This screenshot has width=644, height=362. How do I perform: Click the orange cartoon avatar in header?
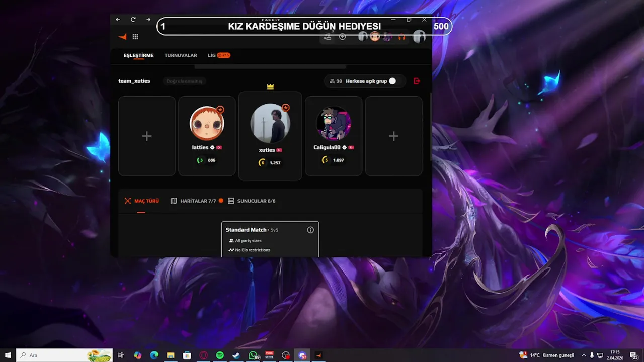[x=375, y=37]
